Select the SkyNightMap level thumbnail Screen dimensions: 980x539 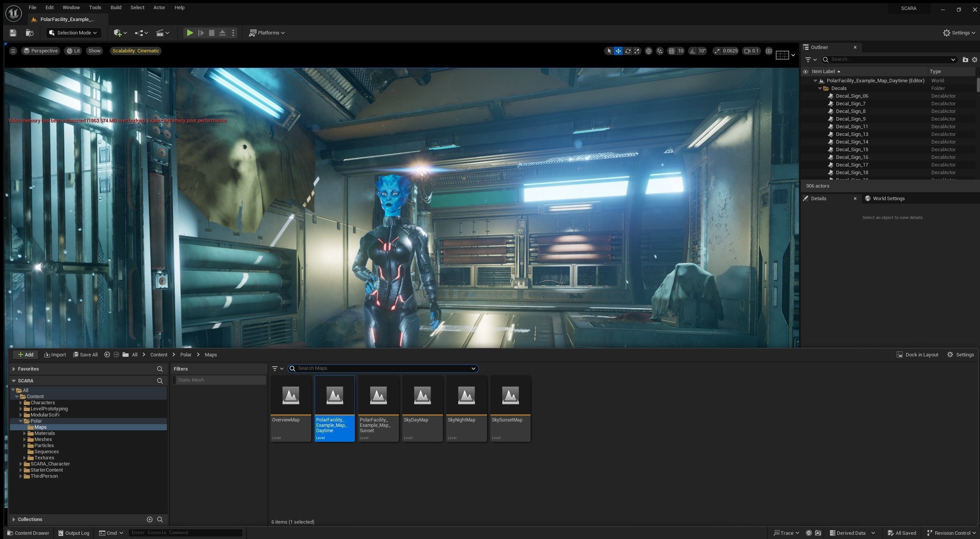[466, 396]
